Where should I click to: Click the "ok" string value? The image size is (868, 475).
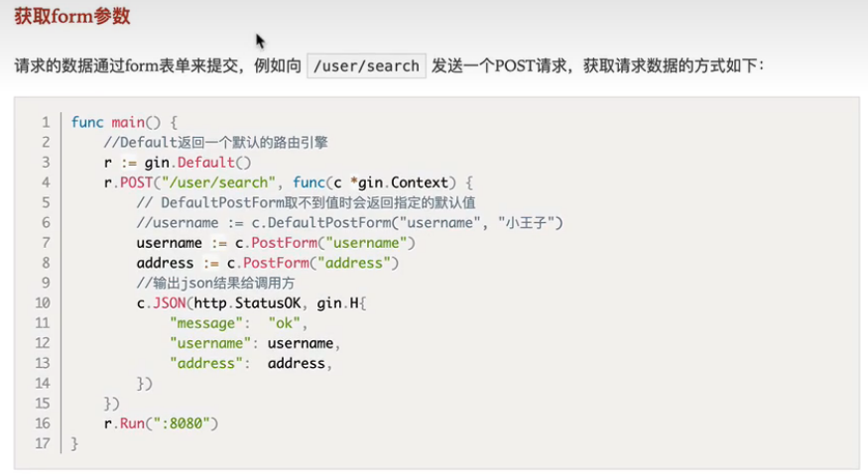pyautogui.click(x=284, y=323)
